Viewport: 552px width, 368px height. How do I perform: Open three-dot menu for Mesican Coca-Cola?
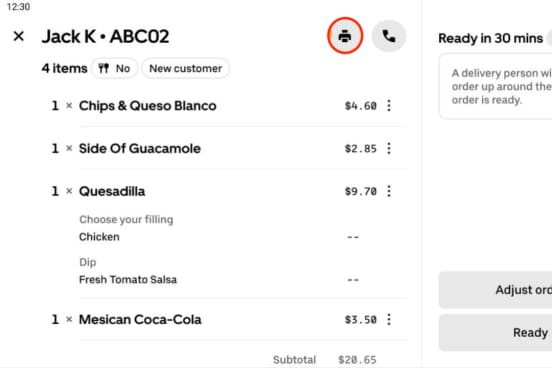(x=389, y=319)
